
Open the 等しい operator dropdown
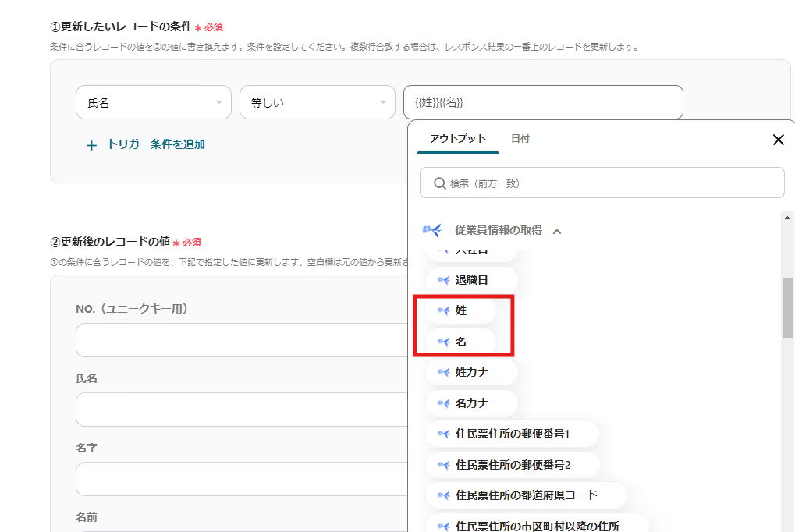(x=317, y=102)
